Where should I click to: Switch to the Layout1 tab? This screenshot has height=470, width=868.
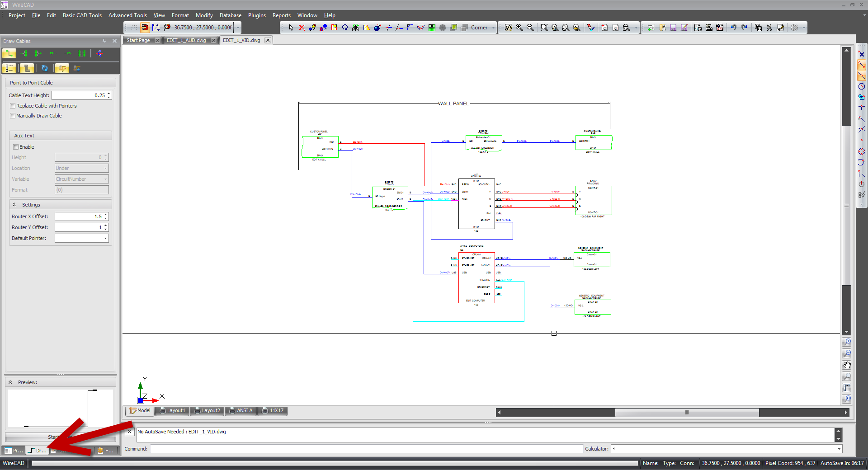tap(173, 411)
